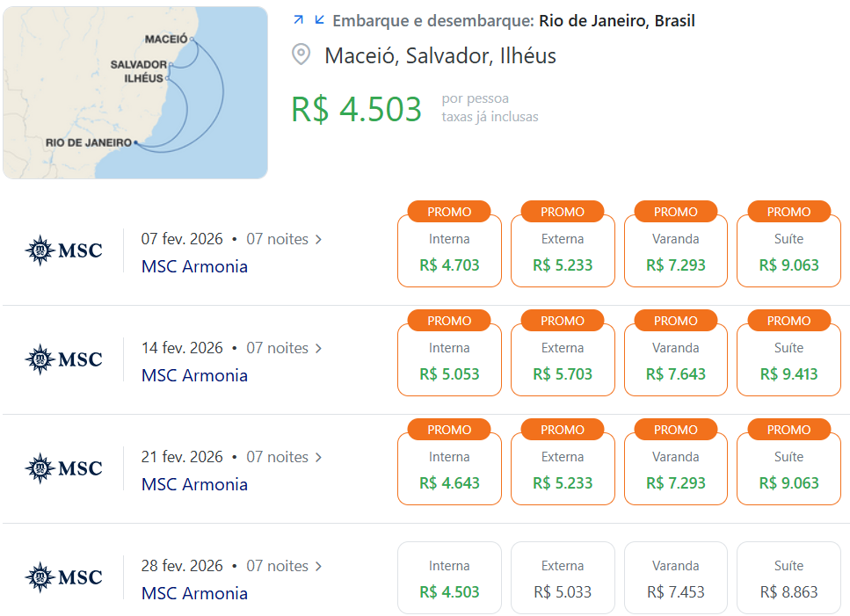Image resolution: width=850 pixels, height=616 pixels.
Task: Select Suíte R$ 9.413 cabin on 14 fev.
Action: 788,359
